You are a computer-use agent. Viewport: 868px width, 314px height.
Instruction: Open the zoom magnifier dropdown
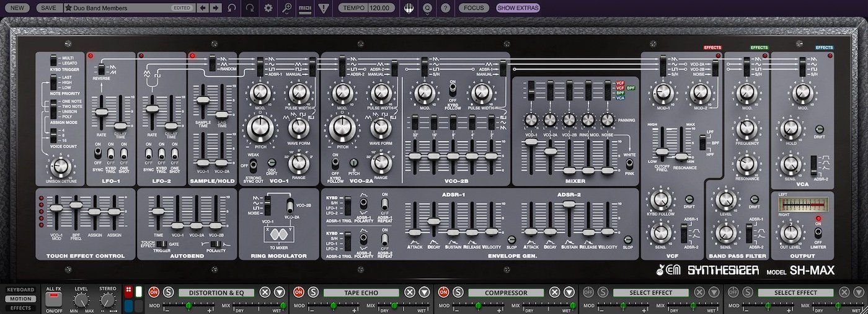pyautogui.click(x=286, y=8)
